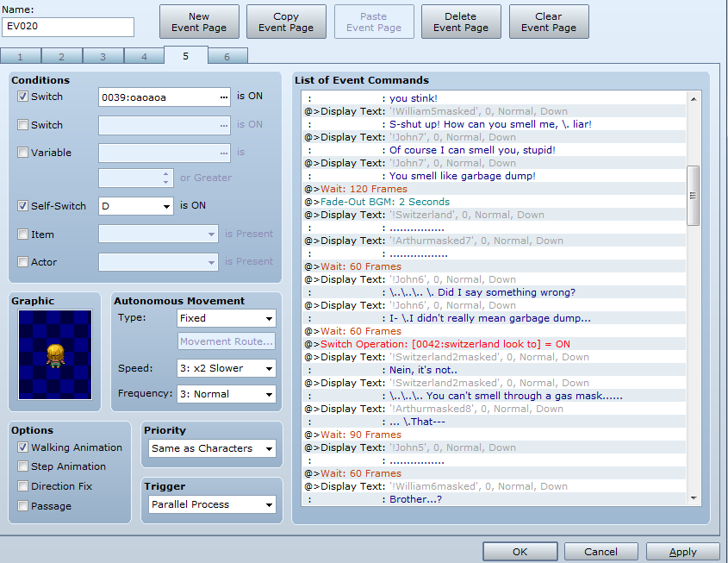Click the Copy Event Page button
Screen dimensions: 728x563
point(286,22)
